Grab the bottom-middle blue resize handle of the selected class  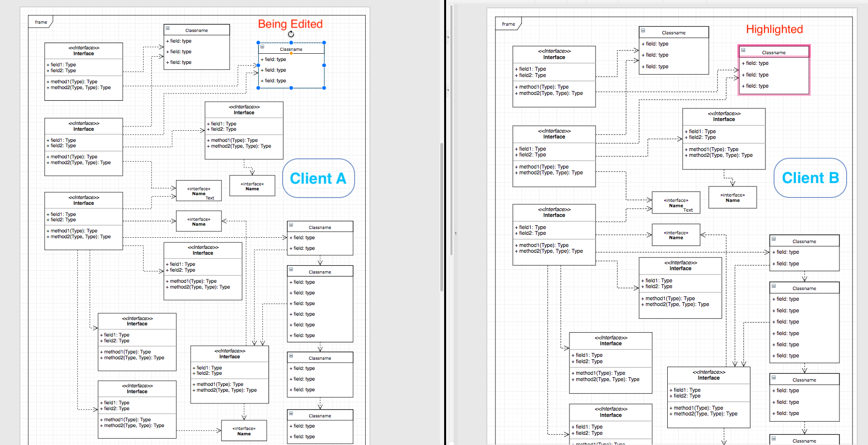click(291, 88)
